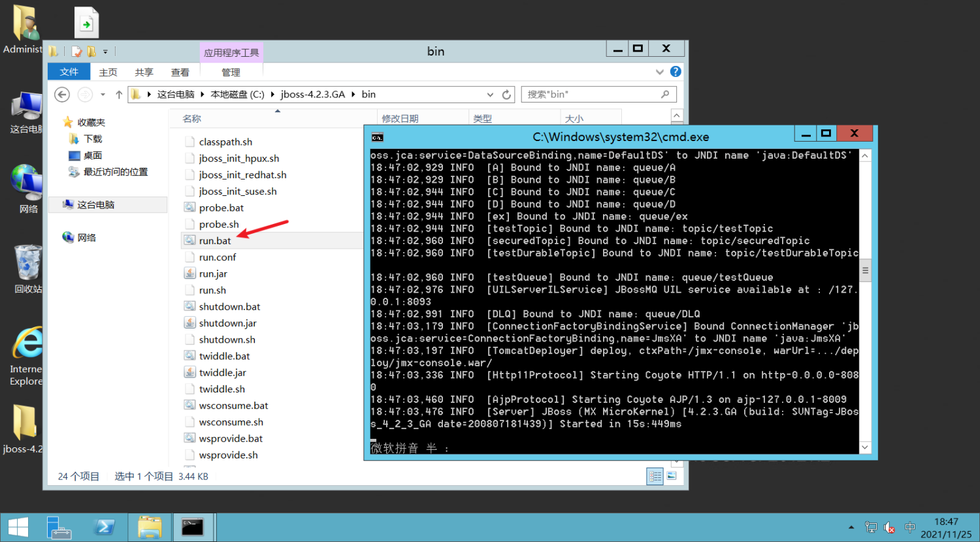Click the 应用程序工具 contextual tab
980x542 pixels.
[231, 53]
